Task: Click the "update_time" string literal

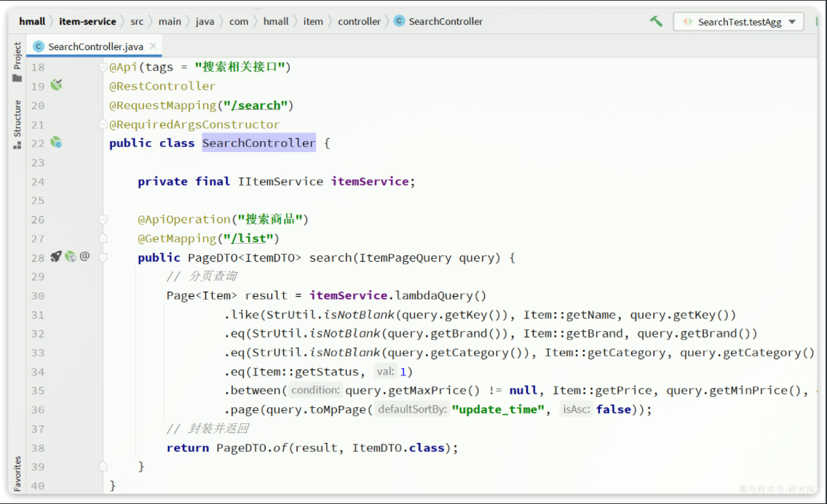Action: coord(498,409)
